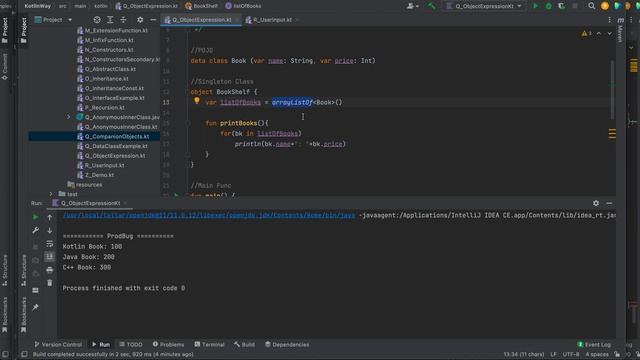The width and height of the screenshot is (640, 360).
Task: Select Q_ObjectExpressionKt tab in Run panel
Action: [90, 203]
